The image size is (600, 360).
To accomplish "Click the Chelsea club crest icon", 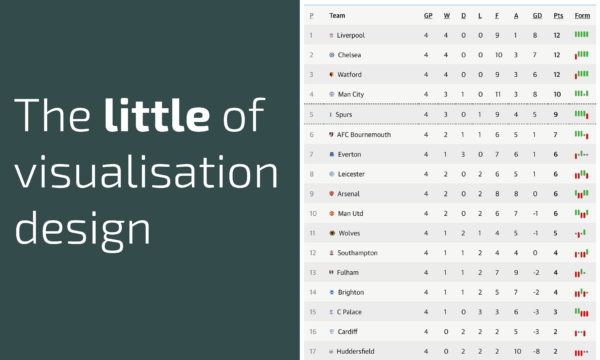I will point(332,55).
